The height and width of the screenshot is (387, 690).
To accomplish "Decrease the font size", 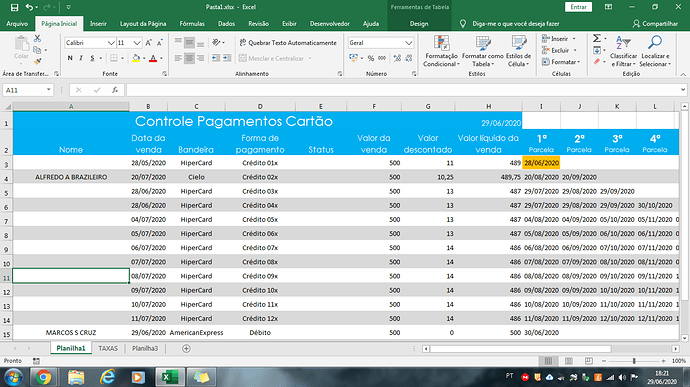I will (159, 43).
